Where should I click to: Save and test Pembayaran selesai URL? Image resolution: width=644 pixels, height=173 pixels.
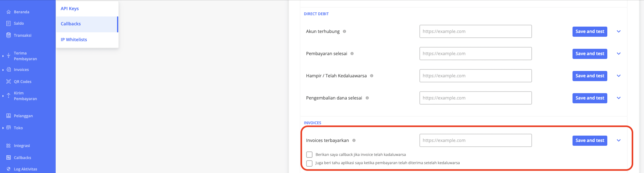point(590,54)
